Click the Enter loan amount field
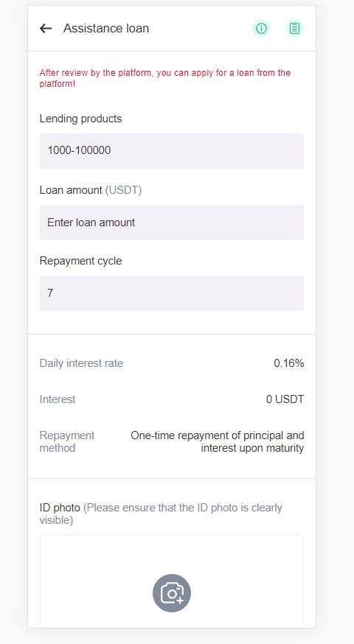This screenshot has width=354, height=644. pos(172,223)
